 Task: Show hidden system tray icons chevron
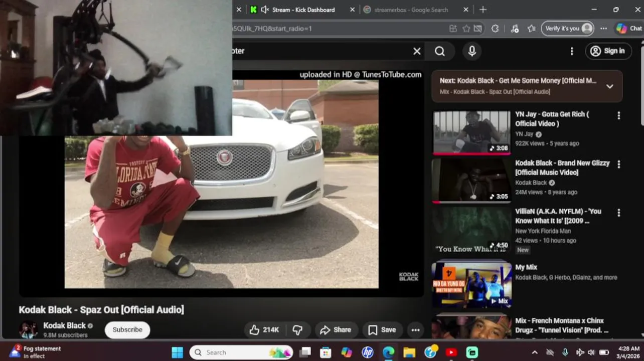[536, 352]
